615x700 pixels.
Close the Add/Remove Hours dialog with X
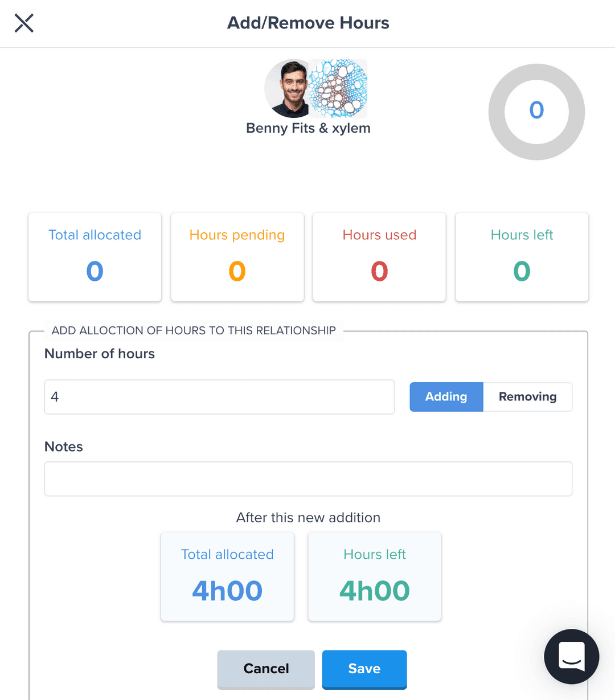[x=24, y=23]
